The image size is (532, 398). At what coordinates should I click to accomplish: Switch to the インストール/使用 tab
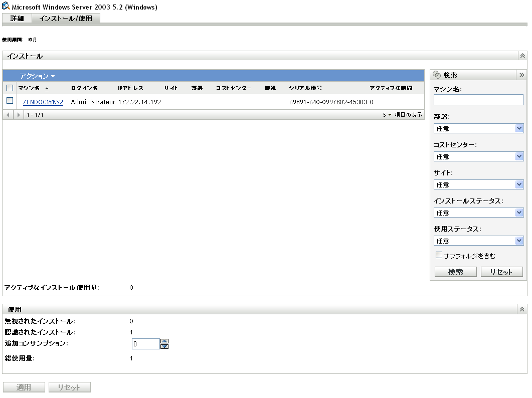(x=66, y=19)
